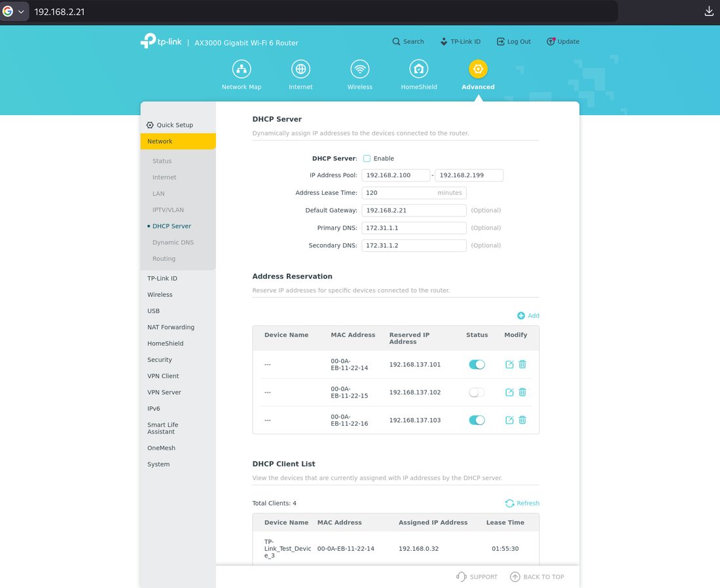Open Routing submenu item
The width and height of the screenshot is (720, 588).
pos(164,259)
